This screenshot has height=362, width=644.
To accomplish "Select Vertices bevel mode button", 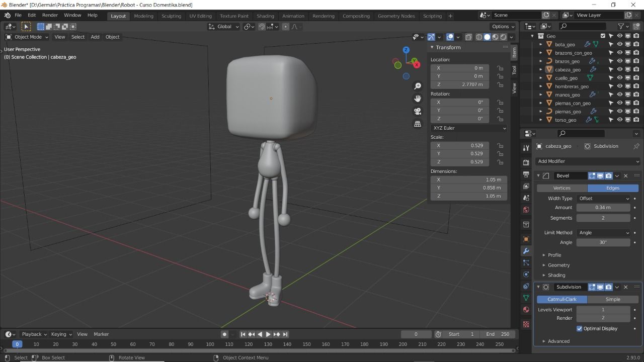I will [x=562, y=188].
